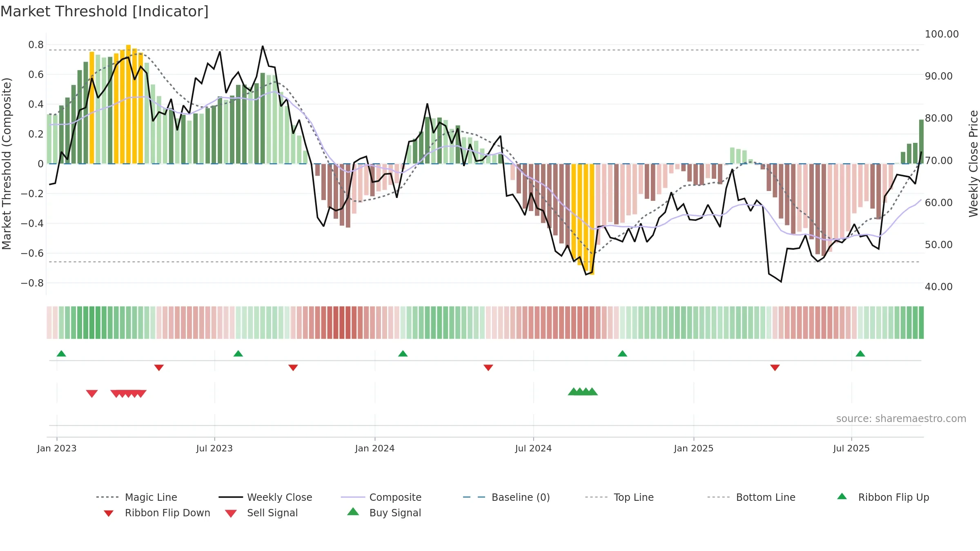Click the Jul 2023 x-axis label

(214, 448)
